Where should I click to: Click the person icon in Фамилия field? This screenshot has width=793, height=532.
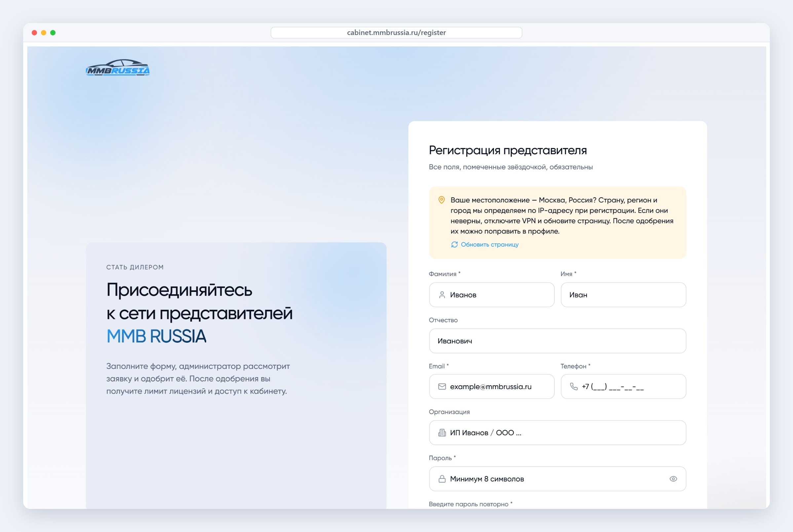pyautogui.click(x=442, y=295)
